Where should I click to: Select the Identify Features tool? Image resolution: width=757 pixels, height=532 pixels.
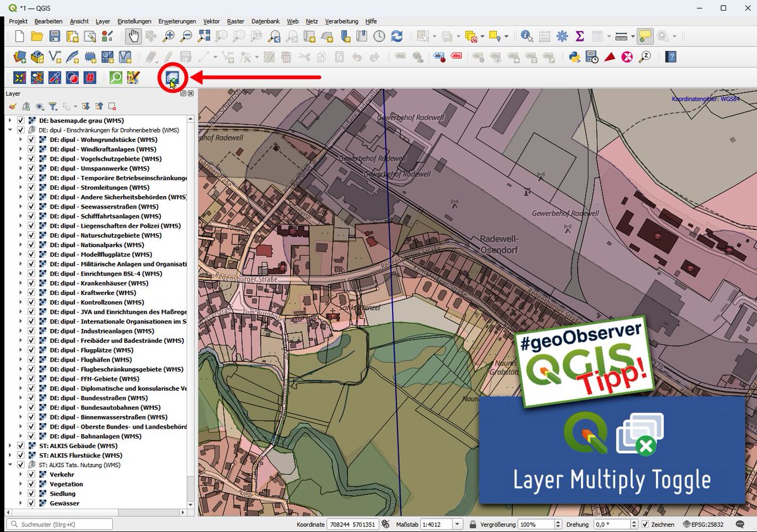click(527, 36)
